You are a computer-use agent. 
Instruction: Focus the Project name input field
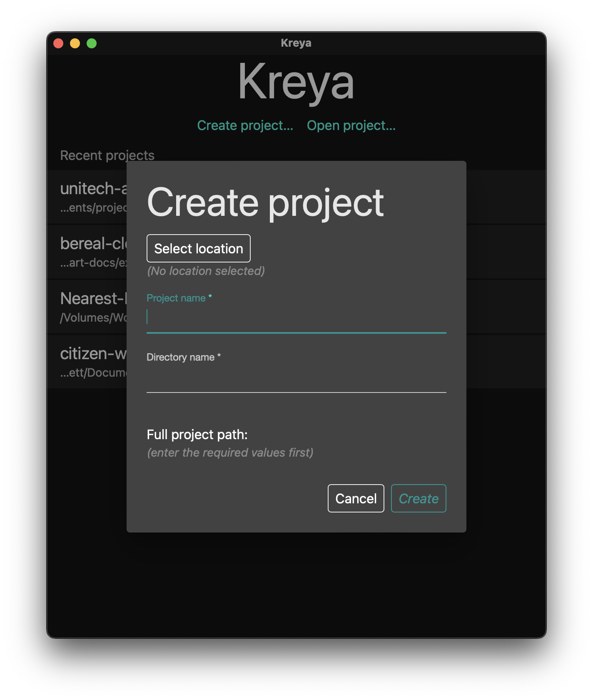pyautogui.click(x=296, y=317)
